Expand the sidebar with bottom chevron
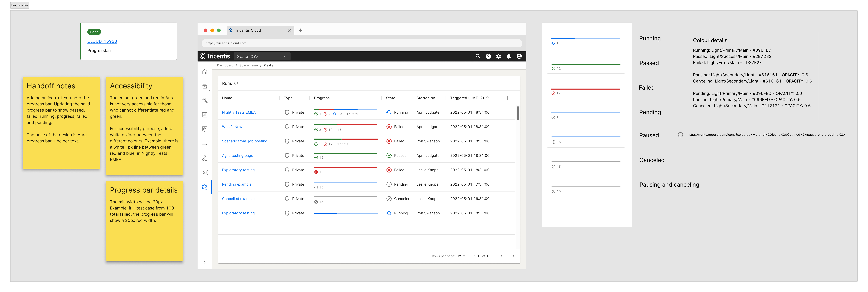Viewport: 868px width, 292px height. (x=204, y=262)
